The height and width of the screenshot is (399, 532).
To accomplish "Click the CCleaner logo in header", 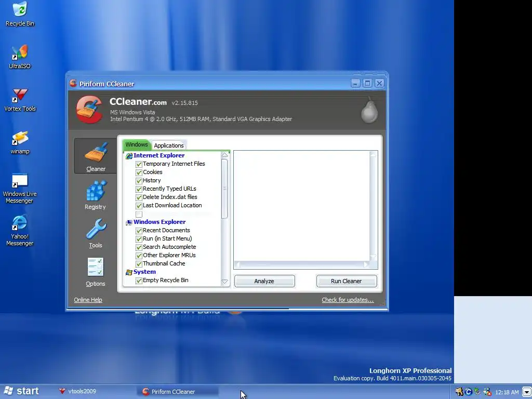I will coord(89,110).
